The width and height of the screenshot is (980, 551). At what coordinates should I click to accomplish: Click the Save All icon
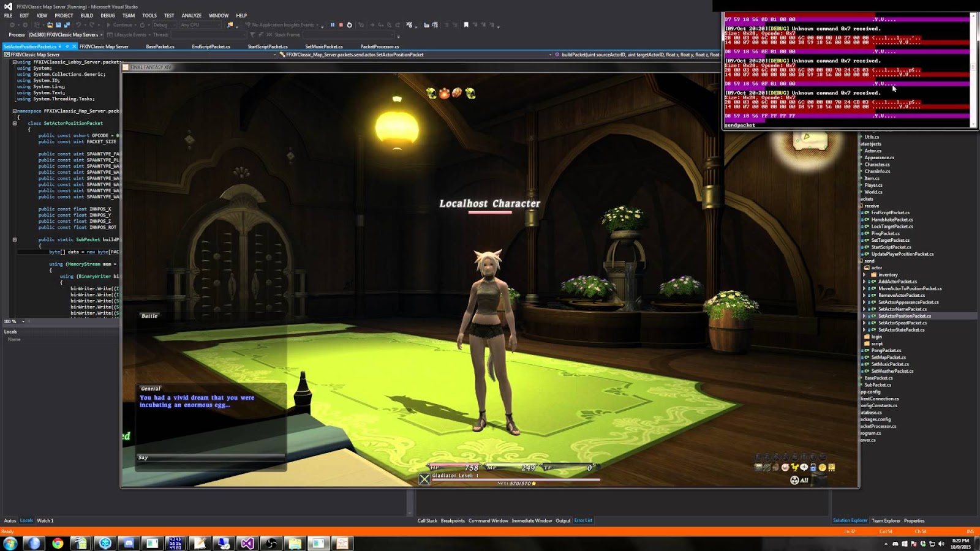(67, 25)
